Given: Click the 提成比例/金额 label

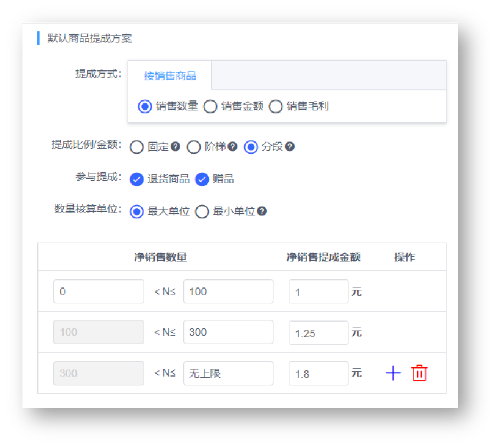Looking at the screenshot, I should tap(86, 145).
